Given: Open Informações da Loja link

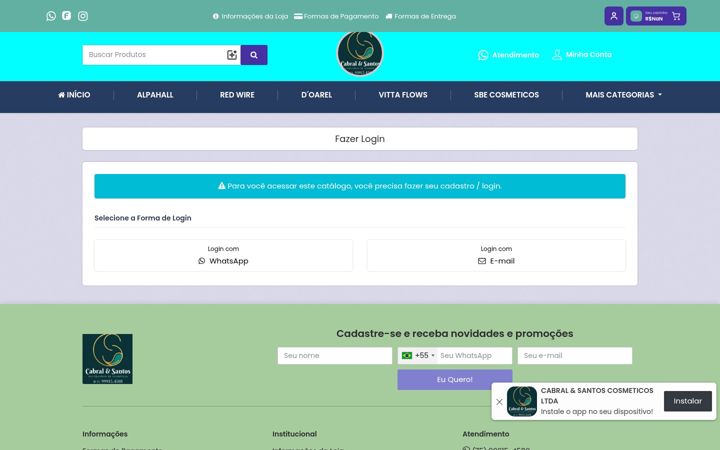Looking at the screenshot, I should pyautogui.click(x=250, y=16).
